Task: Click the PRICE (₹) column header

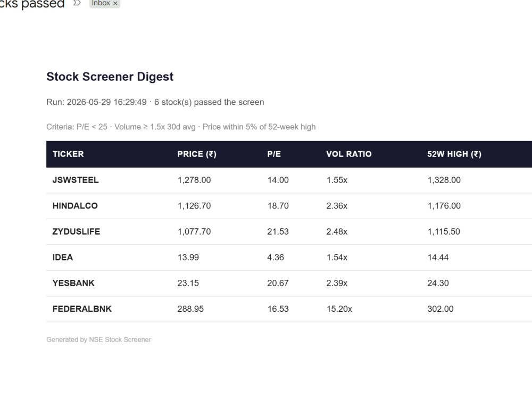Action: 197,154
